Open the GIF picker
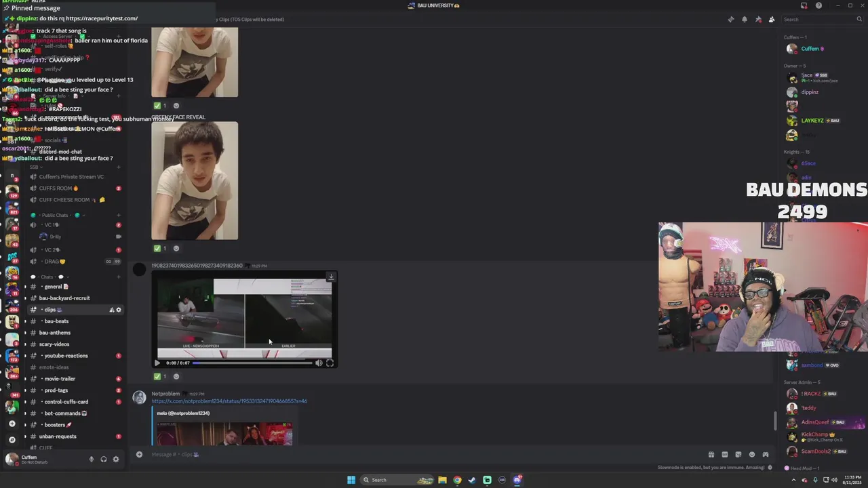The height and width of the screenshot is (488, 868). (724, 454)
